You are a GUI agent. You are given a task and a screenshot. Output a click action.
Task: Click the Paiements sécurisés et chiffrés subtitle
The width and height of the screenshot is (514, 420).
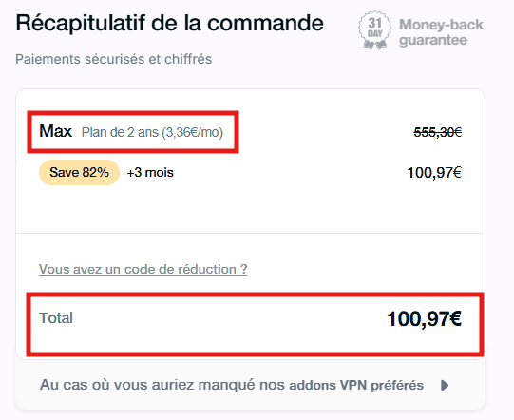(x=113, y=59)
